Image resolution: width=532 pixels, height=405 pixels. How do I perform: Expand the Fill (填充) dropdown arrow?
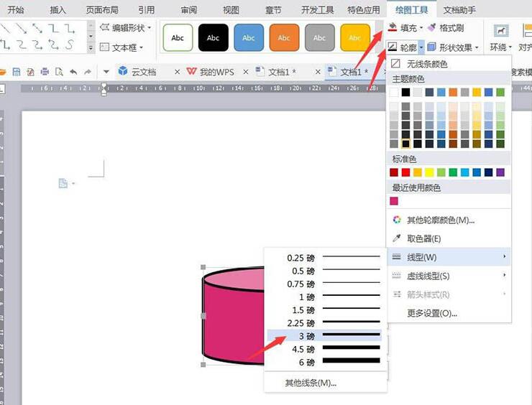421,28
